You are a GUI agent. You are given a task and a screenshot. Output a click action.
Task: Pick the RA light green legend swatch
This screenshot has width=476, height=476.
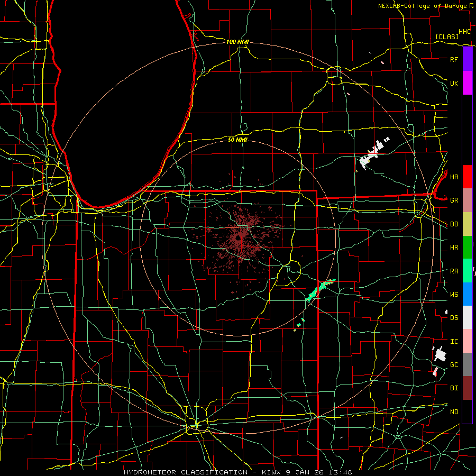tap(467, 271)
